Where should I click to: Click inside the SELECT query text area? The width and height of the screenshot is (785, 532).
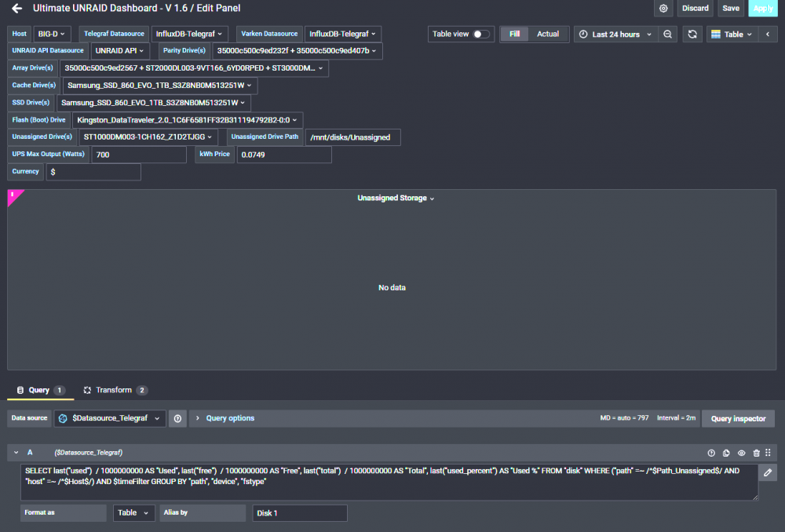[389, 482]
